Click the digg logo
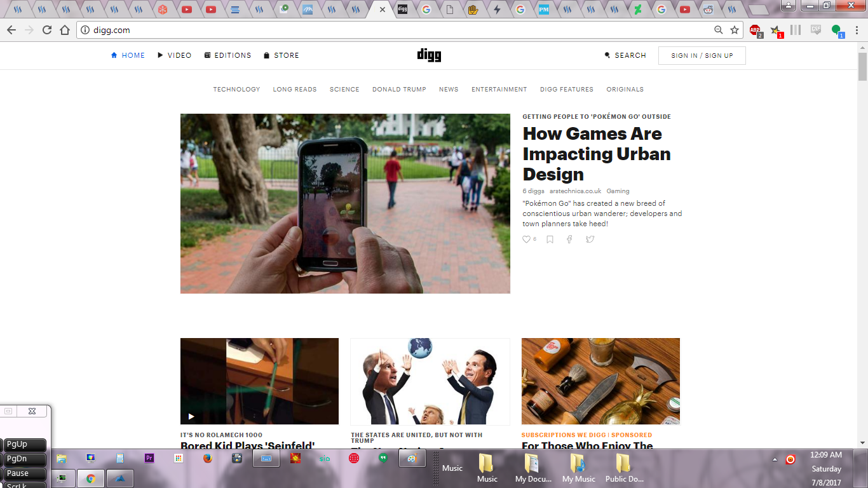The image size is (868, 488). pos(429,55)
